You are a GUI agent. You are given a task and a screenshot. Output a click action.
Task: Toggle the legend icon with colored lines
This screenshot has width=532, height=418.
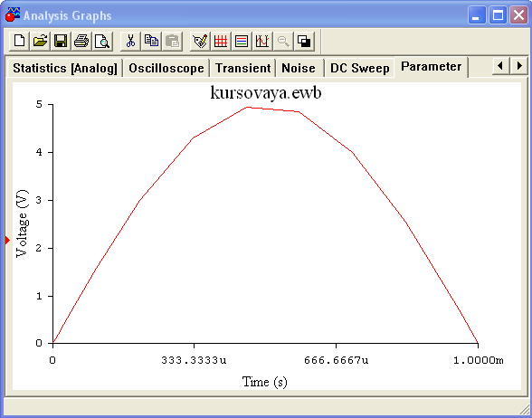coord(242,42)
